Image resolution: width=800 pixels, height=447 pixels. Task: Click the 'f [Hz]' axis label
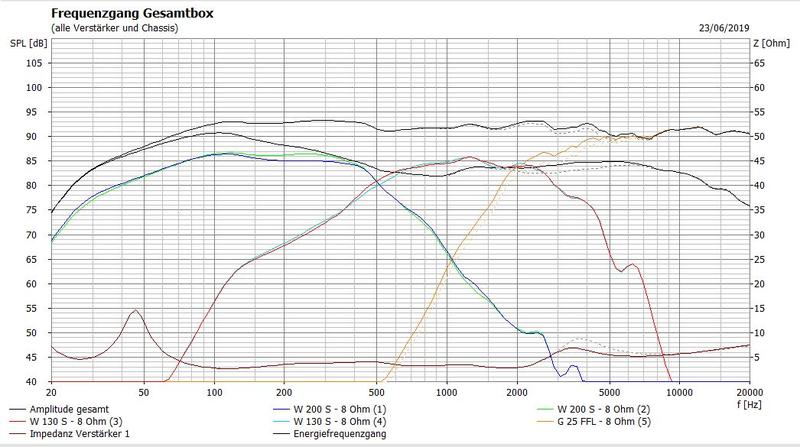[x=749, y=405]
